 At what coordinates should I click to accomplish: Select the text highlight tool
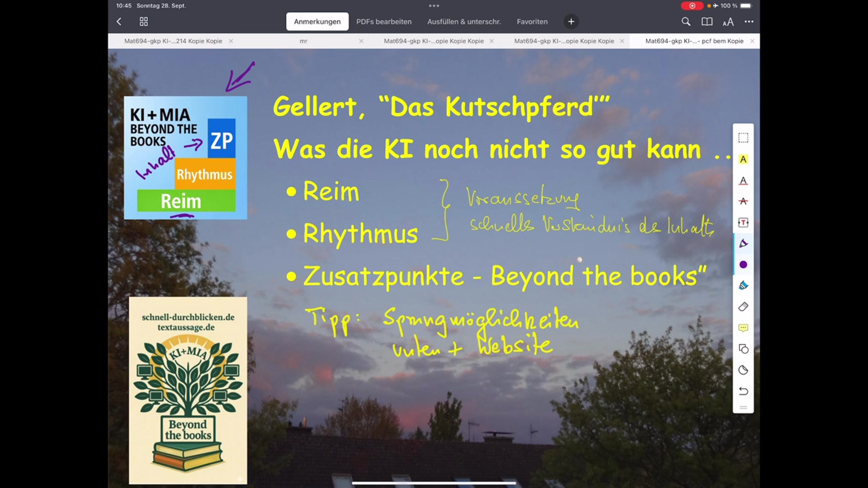click(743, 159)
